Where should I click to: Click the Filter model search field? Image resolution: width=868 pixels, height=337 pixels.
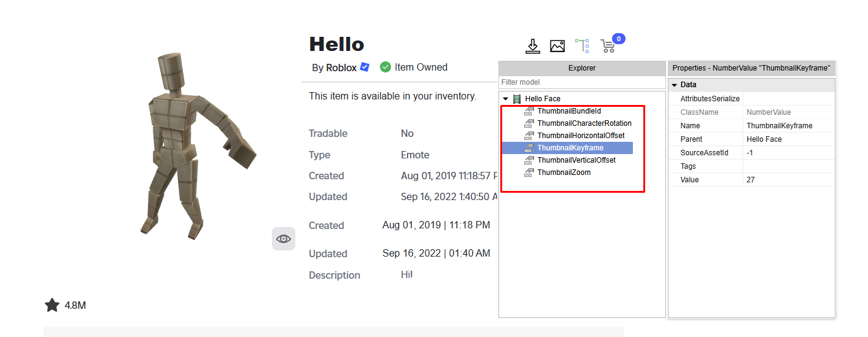[x=582, y=82]
